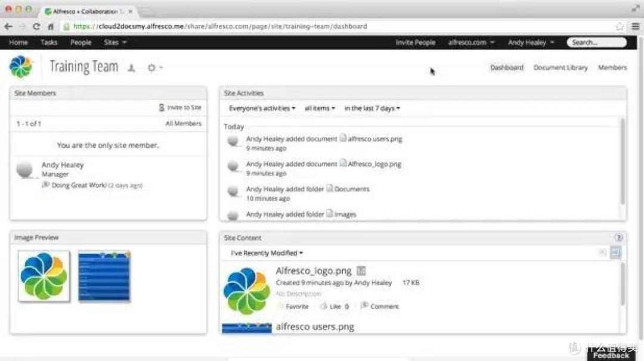Click avatar beside alfresco users.png activity
The height and width of the screenshot is (361, 644).
click(233, 141)
